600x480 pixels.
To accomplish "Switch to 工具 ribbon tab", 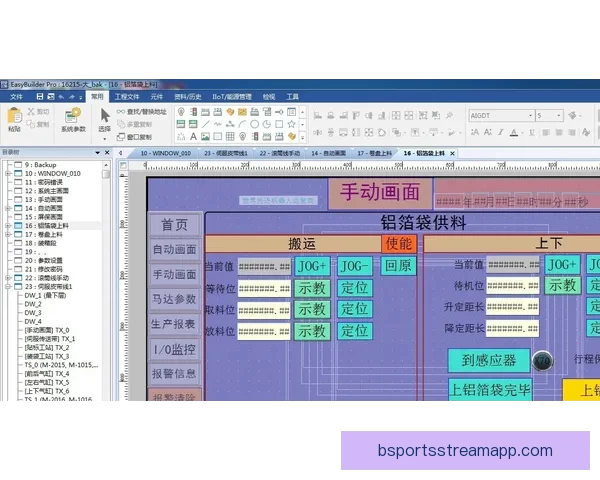I will coord(292,97).
